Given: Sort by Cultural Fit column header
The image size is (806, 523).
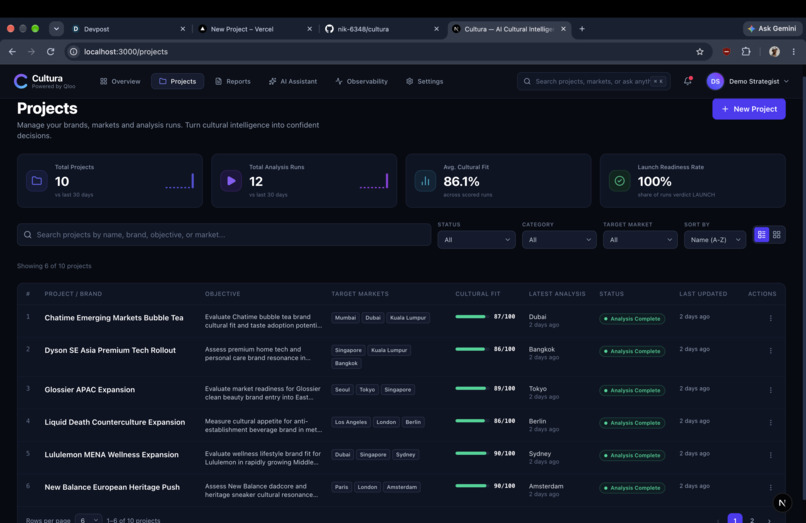Looking at the screenshot, I should 478,294.
